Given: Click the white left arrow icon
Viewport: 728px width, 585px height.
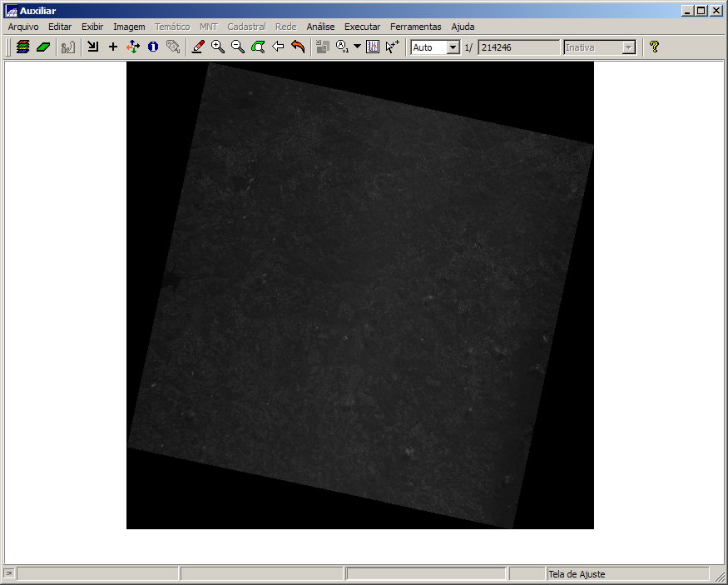Looking at the screenshot, I should 278,47.
